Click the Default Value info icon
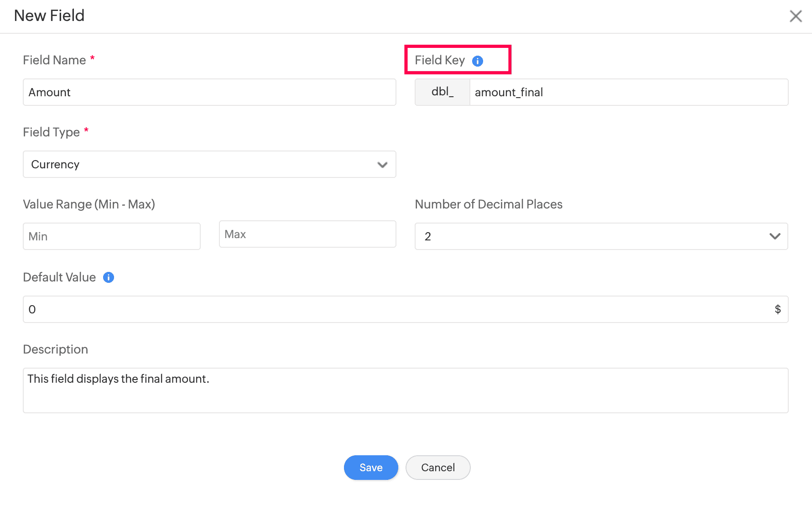Viewport: 812px width, 510px height. 109,277
